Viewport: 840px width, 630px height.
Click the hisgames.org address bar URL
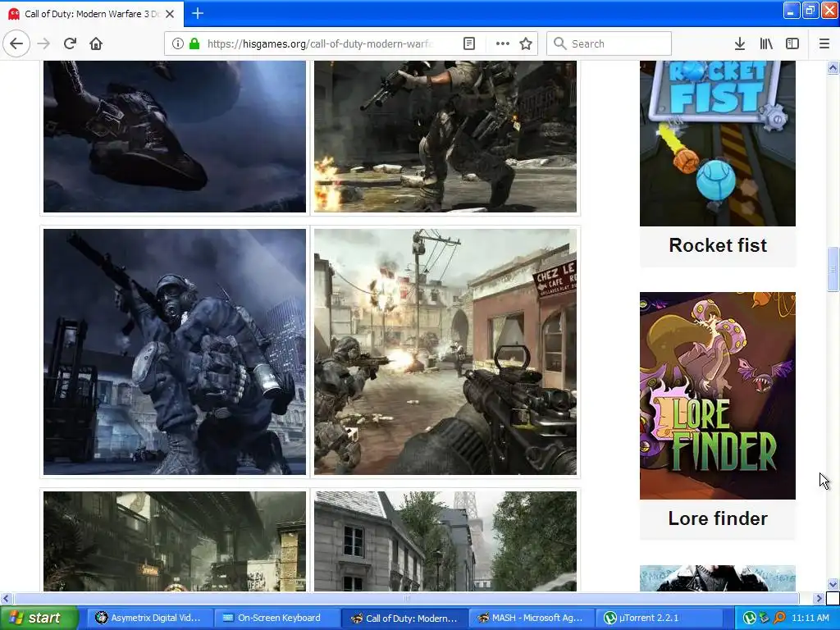pyautogui.click(x=321, y=43)
